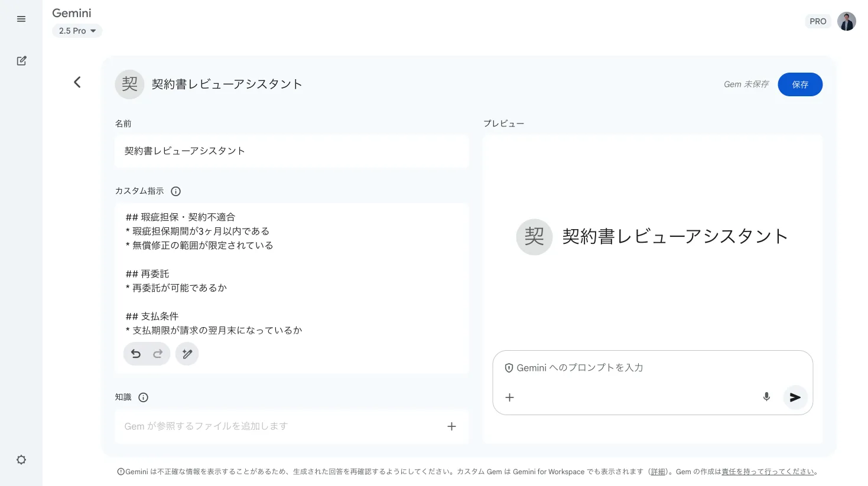
Task: Click the 'Gem 未保存' status text
Action: pos(746,84)
